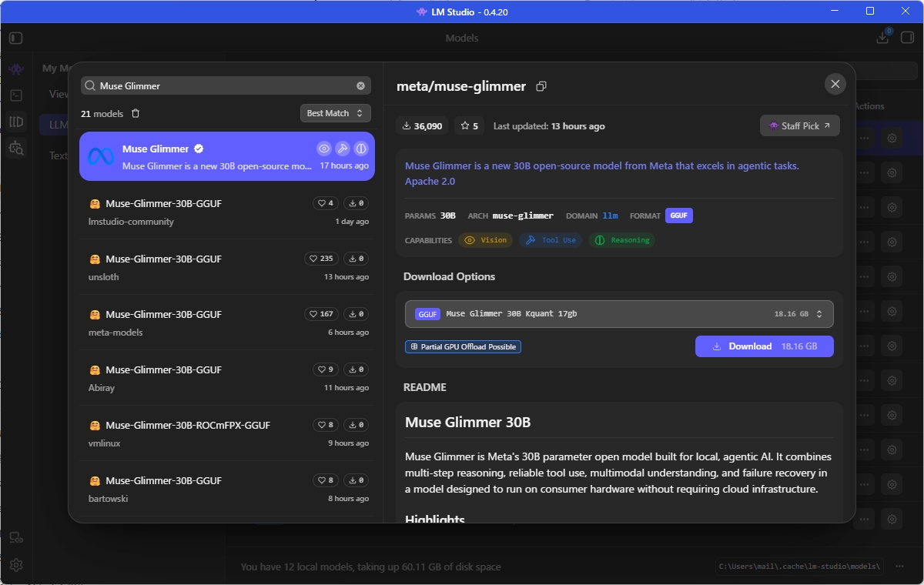Click the verified badge next to Muse Glimmer
The height and width of the screenshot is (585, 924).
tap(199, 149)
